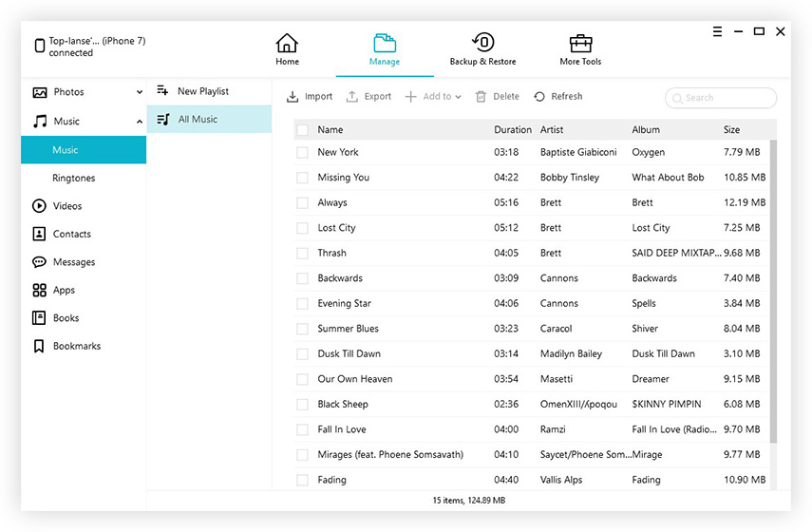Click the Refresh circular arrow icon
Screen dimensions: 812x532
click(539, 96)
